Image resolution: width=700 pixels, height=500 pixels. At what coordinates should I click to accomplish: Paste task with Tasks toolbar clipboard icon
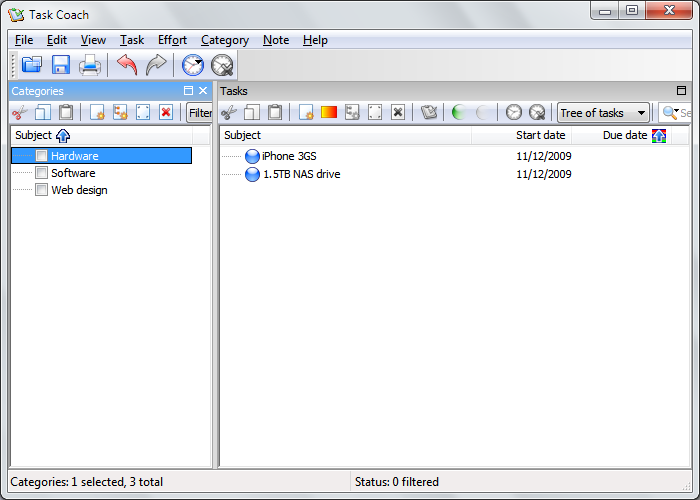275,112
